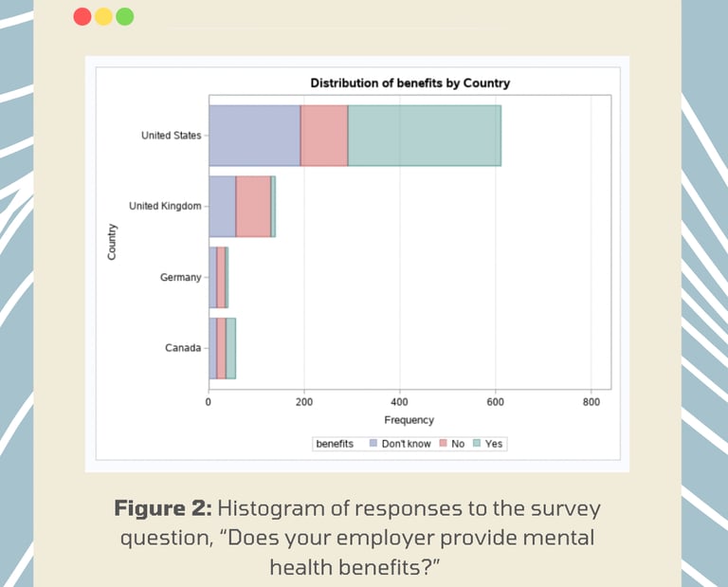Click the red circle window dot
728x587 pixels.
pyautogui.click(x=82, y=16)
